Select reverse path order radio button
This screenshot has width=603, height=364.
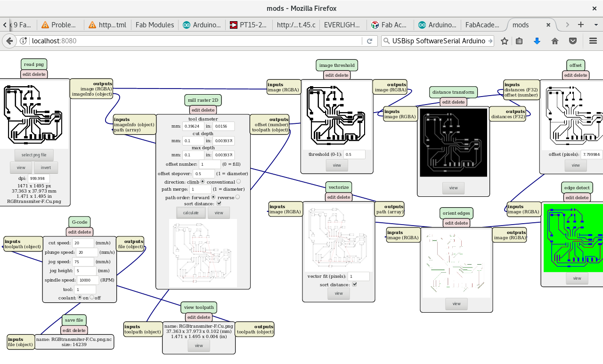(x=237, y=197)
